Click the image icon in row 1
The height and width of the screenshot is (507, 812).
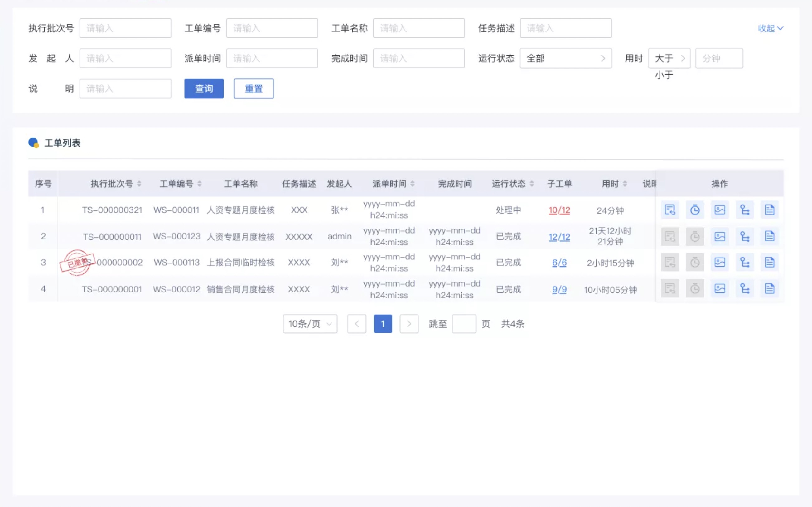(719, 210)
